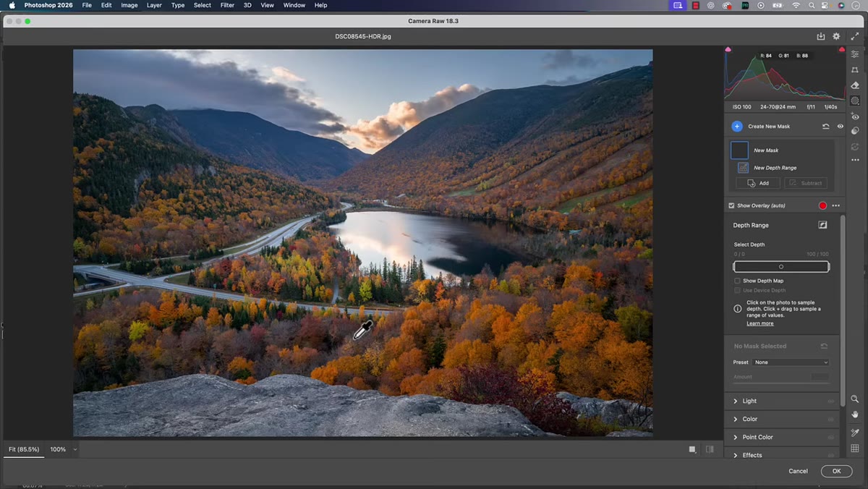This screenshot has height=489, width=868.
Task: Open the Wi-Fi menu bar icon
Action: point(796,5)
